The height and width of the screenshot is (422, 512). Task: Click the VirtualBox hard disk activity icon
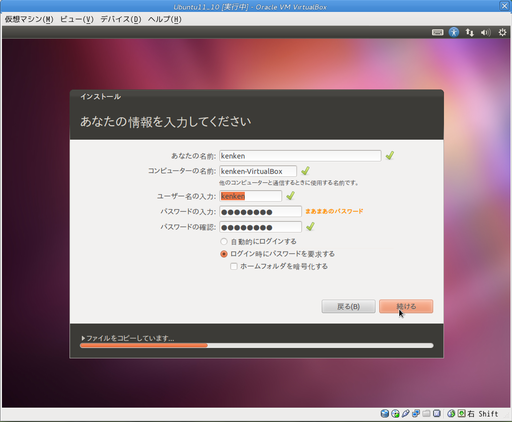[x=385, y=414]
